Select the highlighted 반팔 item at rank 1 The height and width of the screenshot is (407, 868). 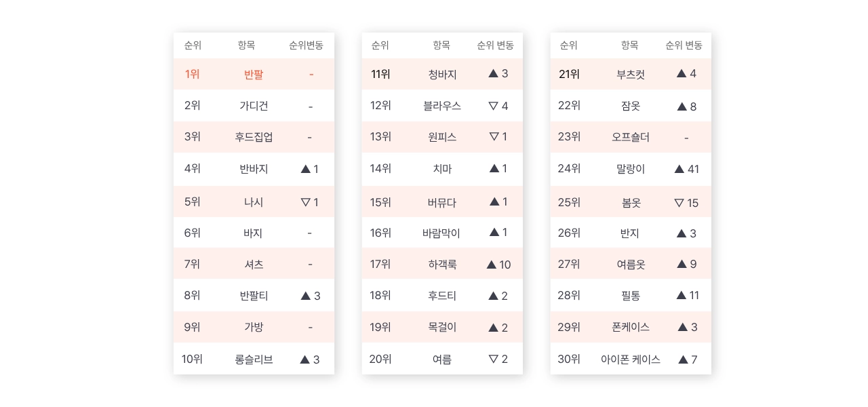[x=254, y=75]
